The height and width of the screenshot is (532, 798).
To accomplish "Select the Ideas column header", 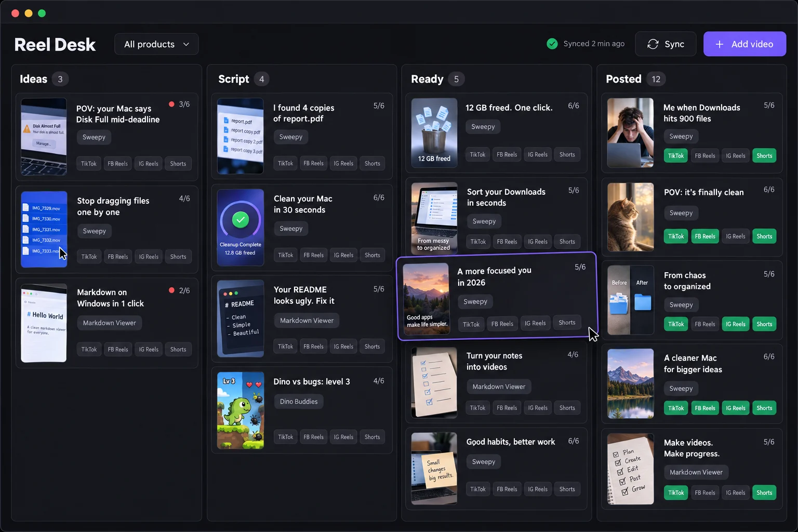I will (x=33, y=79).
